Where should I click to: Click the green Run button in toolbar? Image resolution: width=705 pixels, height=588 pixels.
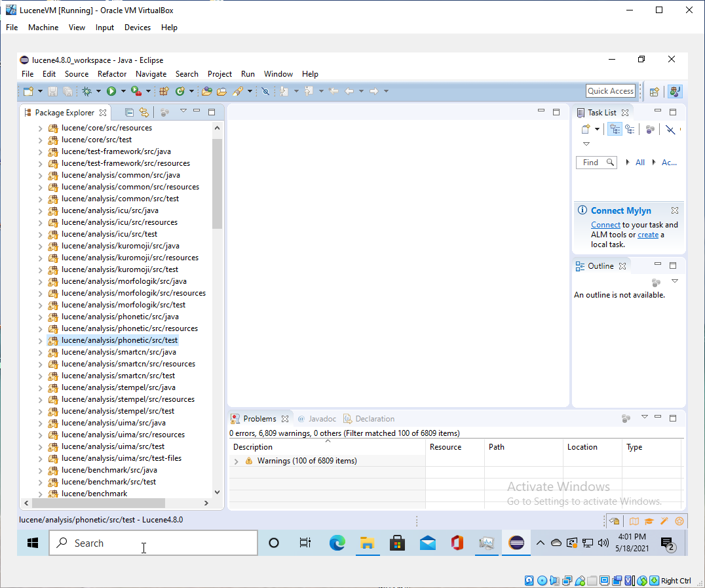pos(111,91)
